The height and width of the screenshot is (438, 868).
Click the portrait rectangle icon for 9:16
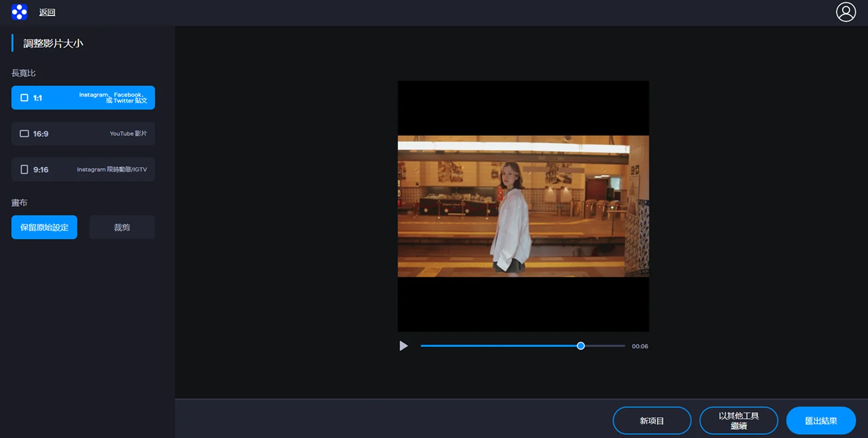point(24,170)
